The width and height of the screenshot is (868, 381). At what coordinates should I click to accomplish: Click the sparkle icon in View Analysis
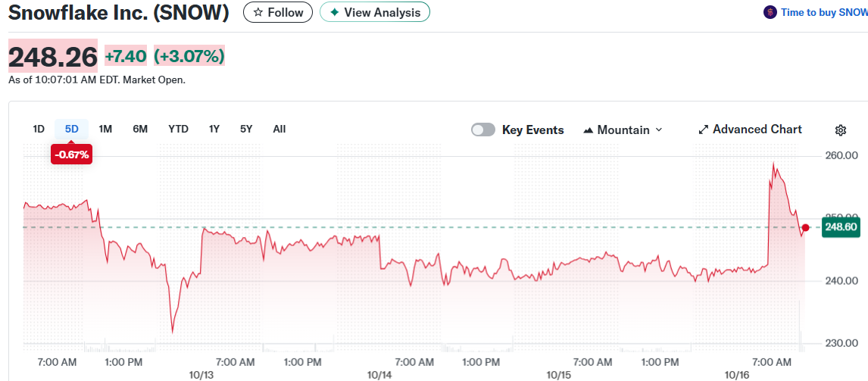click(334, 12)
